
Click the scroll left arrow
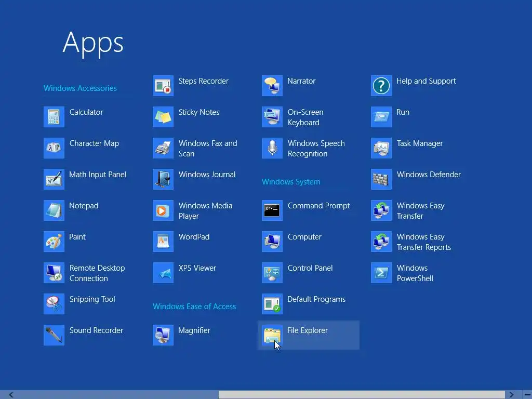11,395
